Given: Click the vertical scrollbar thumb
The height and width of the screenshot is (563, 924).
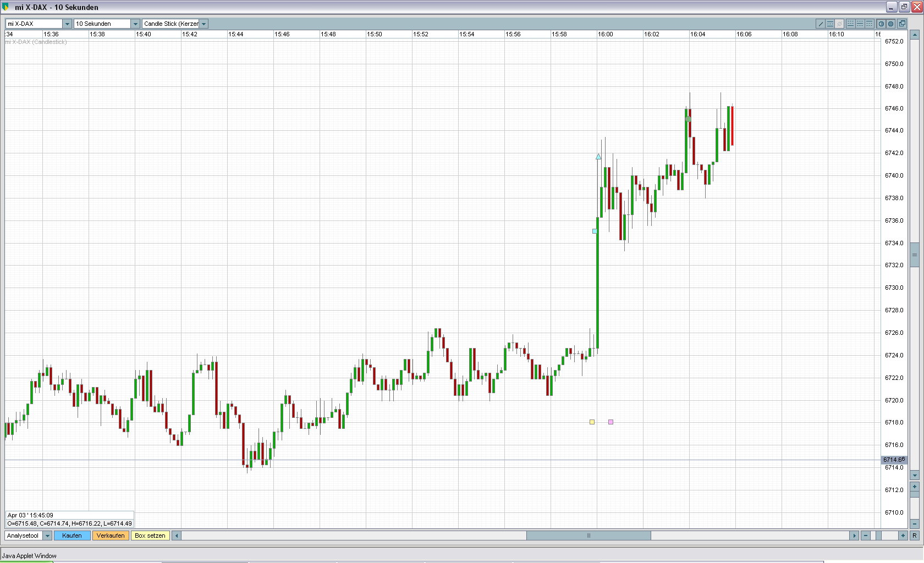Looking at the screenshot, I should pos(915,255).
